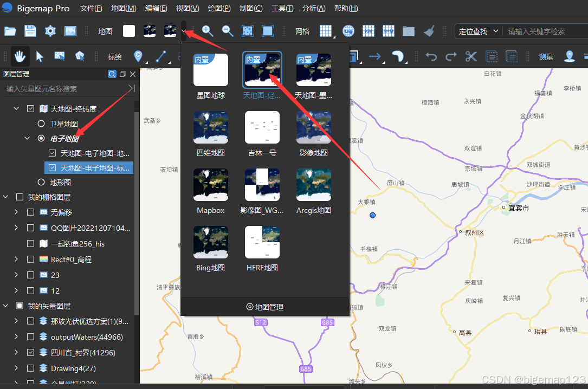Click keyword search input field

(545, 31)
